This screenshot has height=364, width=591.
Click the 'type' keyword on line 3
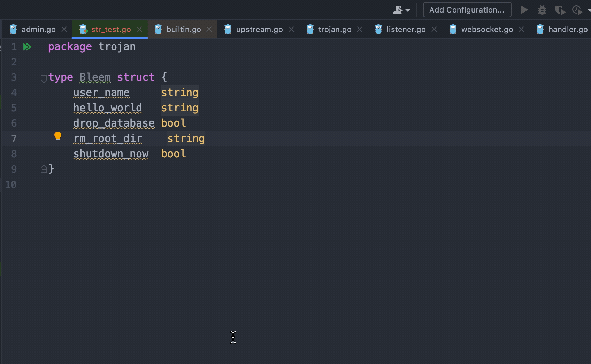pos(61,77)
